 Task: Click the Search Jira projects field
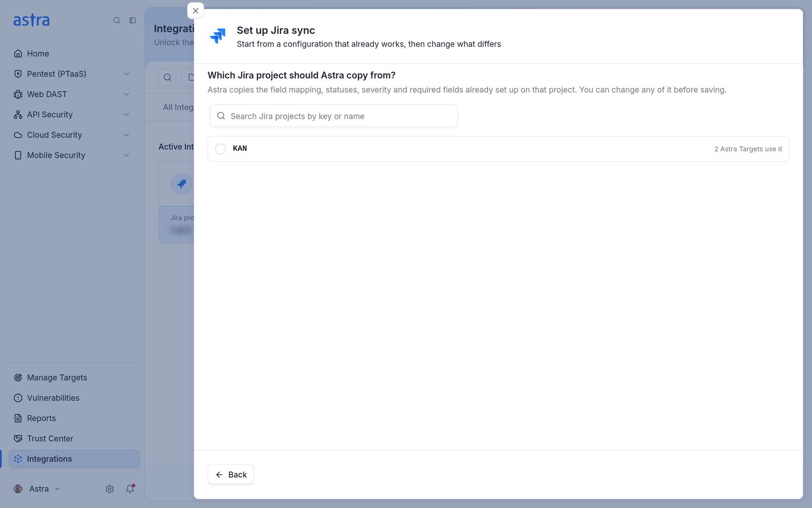click(x=333, y=116)
